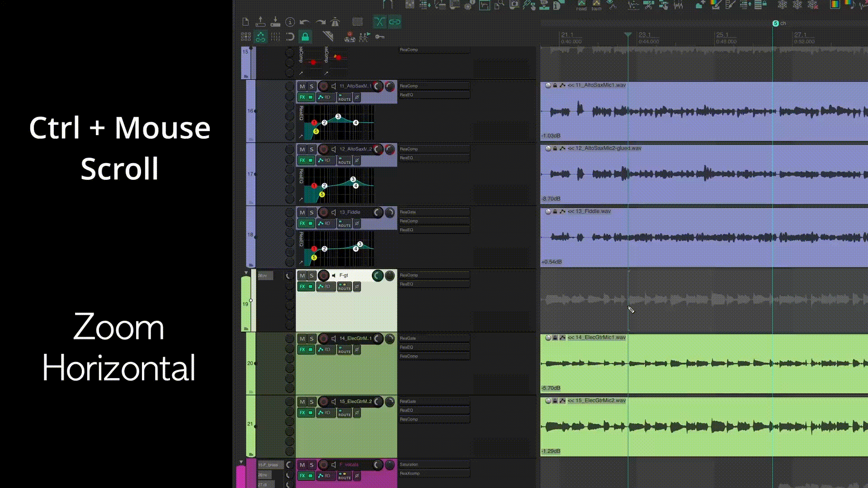Toggle auto-crossfade icon in toolbar
The image size is (868, 488).
379,22
